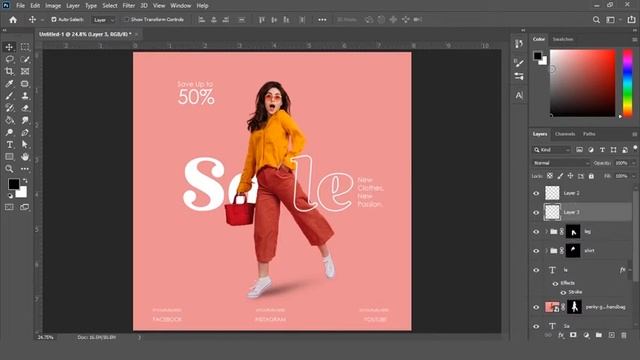Toggle the Stroke effect visibility

point(563,292)
